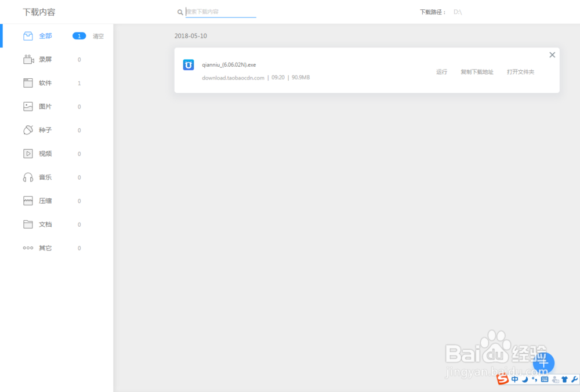Click the Sogou input method S logo
Viewport: 580px width, 392px height.
[x=502, y=379]
